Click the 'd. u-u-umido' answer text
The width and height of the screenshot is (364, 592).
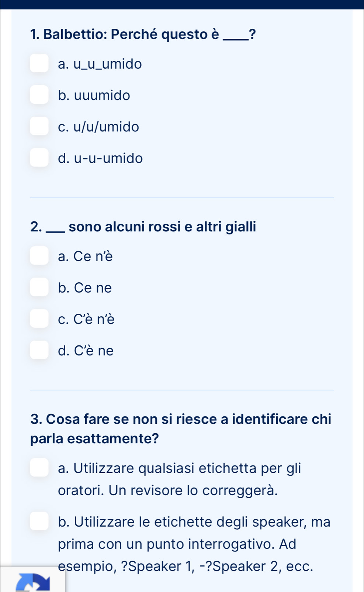100,158
